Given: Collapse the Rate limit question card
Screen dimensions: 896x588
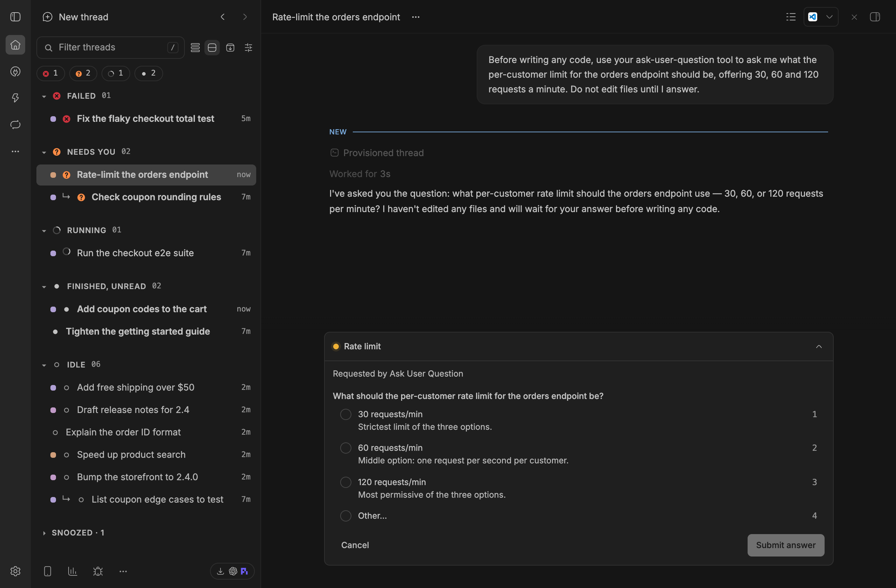Looking at the screenshot, I should coord(818,346).
